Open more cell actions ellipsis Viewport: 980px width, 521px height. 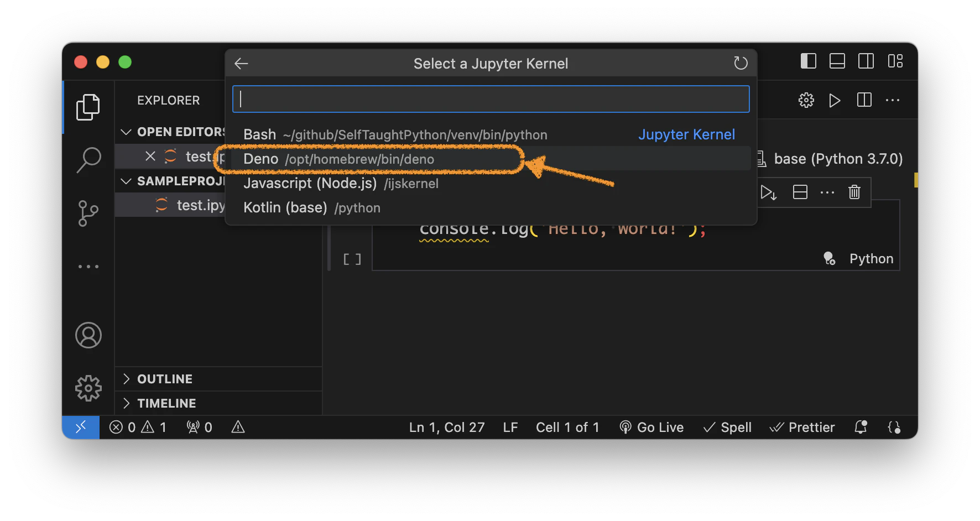click(827, 192)
